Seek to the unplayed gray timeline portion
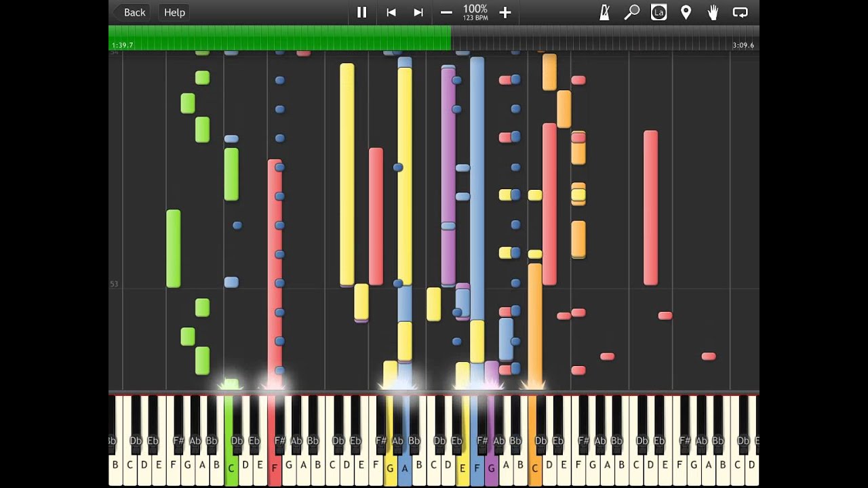Viewport: 868px width, 488px height. click(605, 38)
